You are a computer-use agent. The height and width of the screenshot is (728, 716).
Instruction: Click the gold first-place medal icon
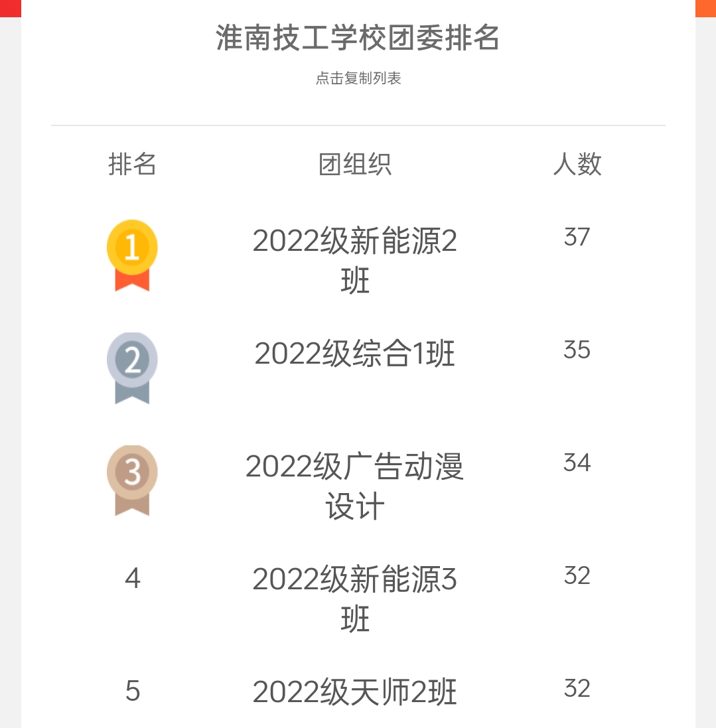tap(132, 255)
